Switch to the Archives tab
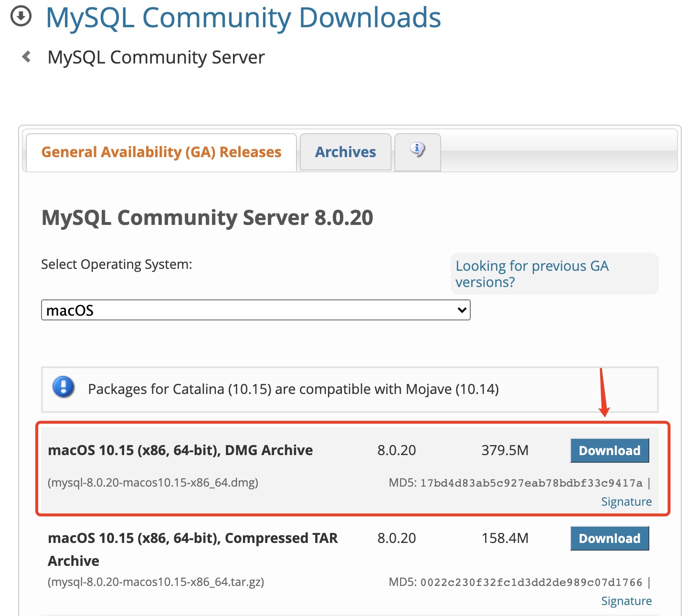This screenshot has height=616, width=698. (x=346, y=152)
